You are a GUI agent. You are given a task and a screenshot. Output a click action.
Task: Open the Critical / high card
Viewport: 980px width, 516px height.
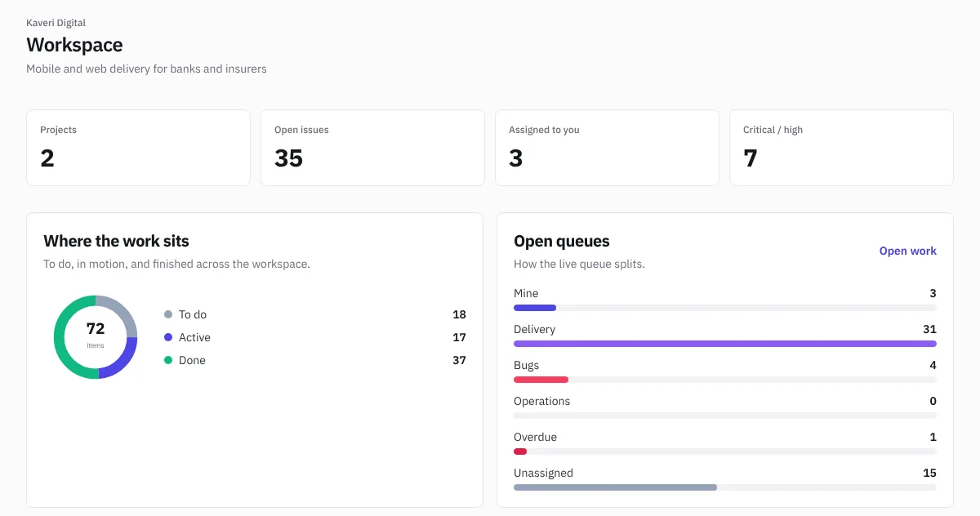click(841, 148)
